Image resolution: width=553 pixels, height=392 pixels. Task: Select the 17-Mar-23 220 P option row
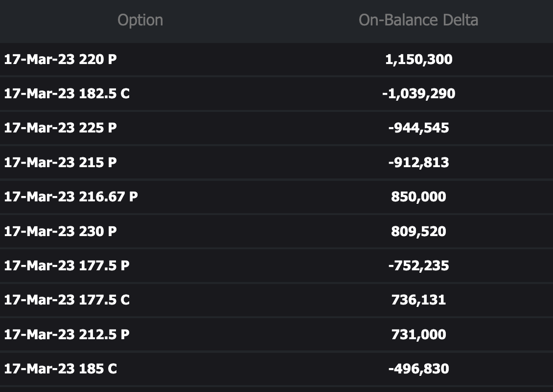point(61,60)
